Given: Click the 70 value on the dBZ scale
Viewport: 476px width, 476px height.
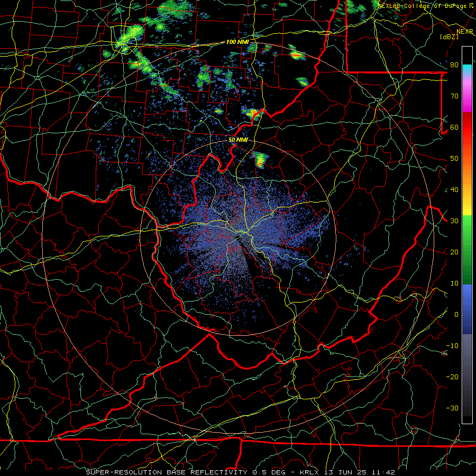Looking at the screenshot, I should pos(454,96).
